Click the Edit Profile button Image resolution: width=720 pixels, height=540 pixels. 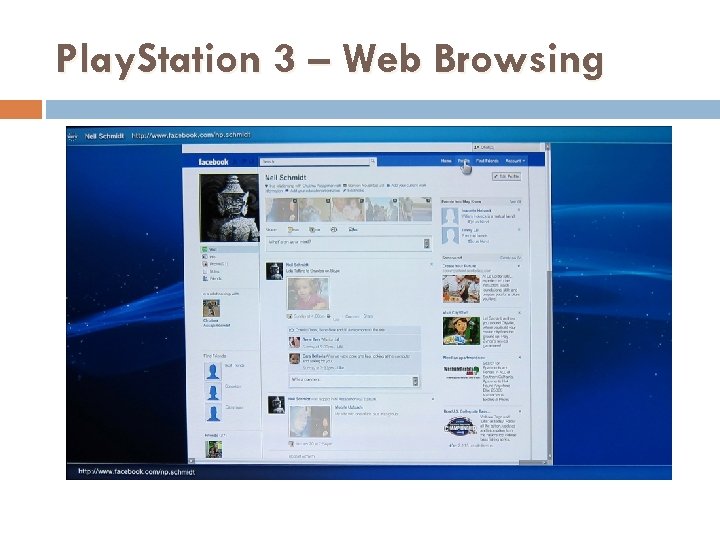pos(506,176)
